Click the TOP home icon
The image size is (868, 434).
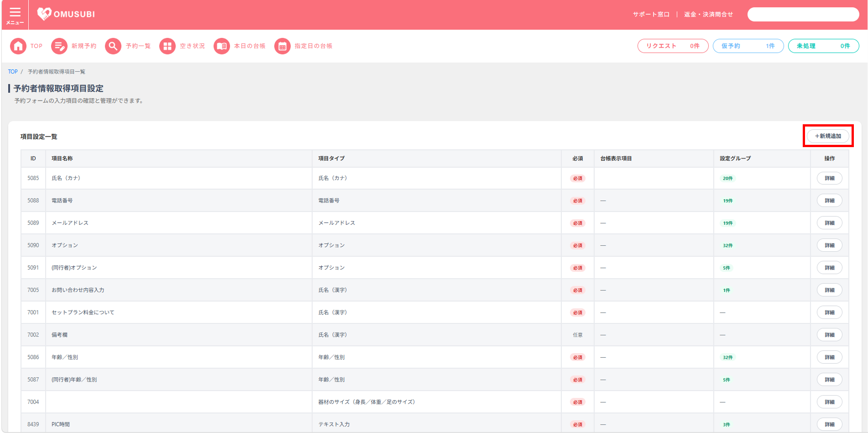18,46
